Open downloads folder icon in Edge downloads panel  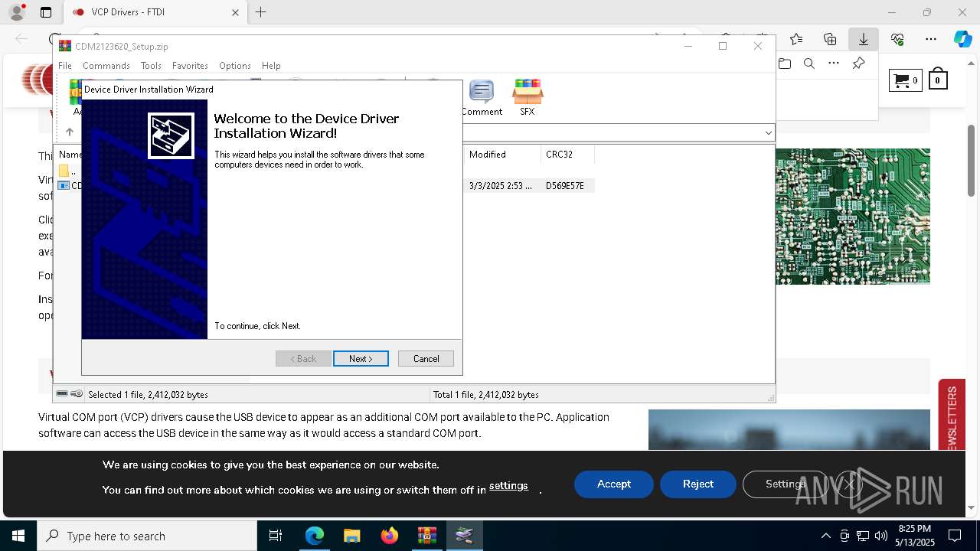[785, 64]
